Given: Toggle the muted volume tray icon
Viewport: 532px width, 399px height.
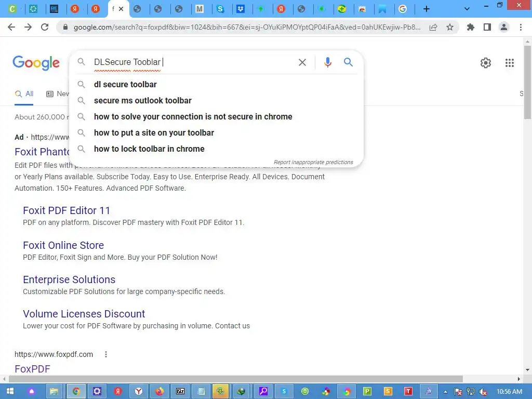Looking at the screenshot, I should [483, 392].
